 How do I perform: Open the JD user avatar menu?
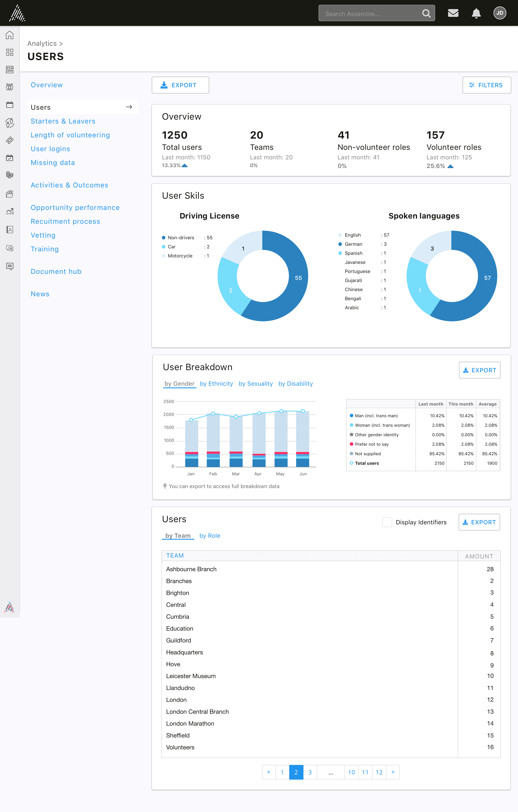[x=499, y=13]
